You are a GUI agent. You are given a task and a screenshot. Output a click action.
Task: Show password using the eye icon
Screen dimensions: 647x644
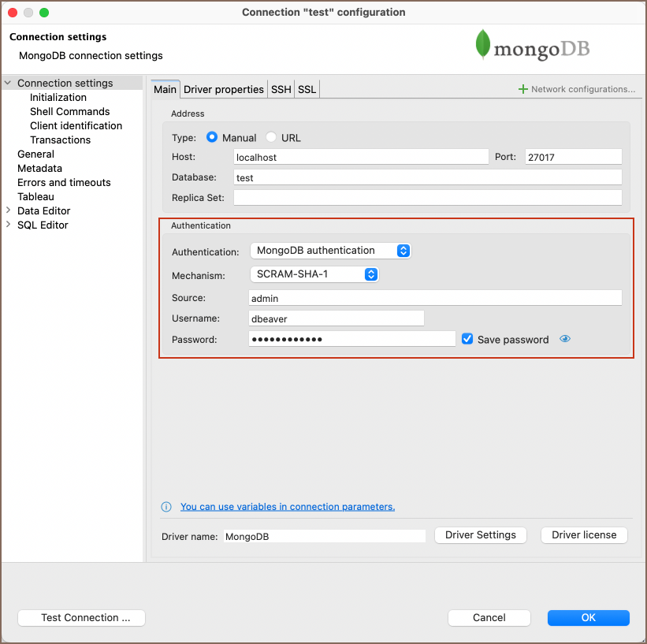pyautogui.click(x=565, y=339)
